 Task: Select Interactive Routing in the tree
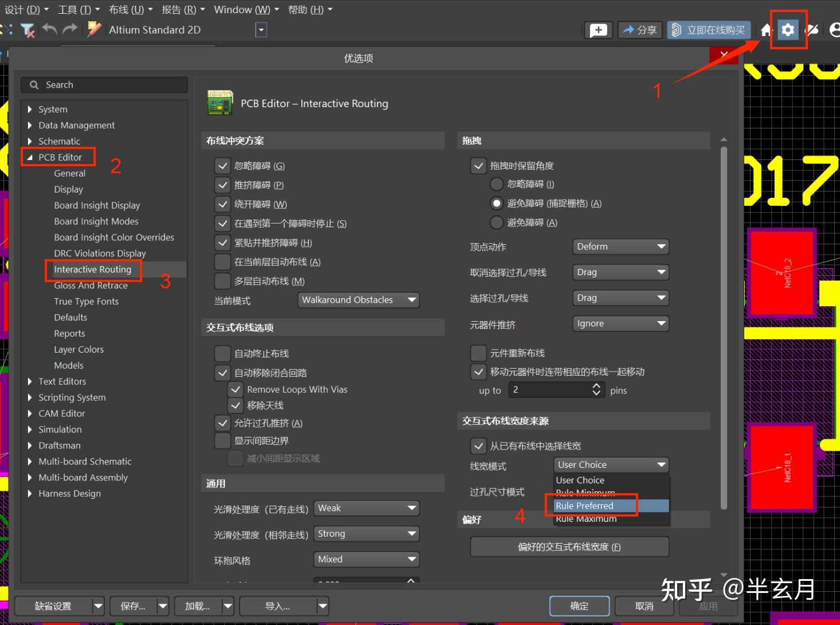93,269
